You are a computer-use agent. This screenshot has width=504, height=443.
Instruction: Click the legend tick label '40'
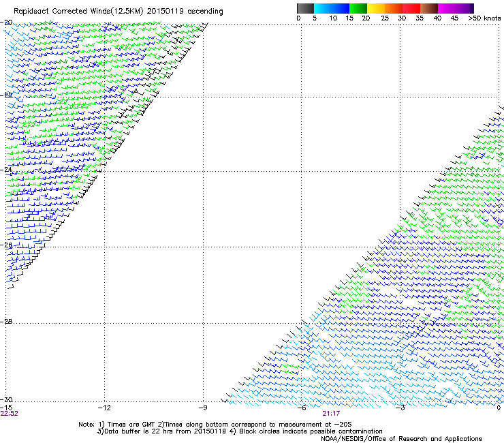[x=437, y=18]
